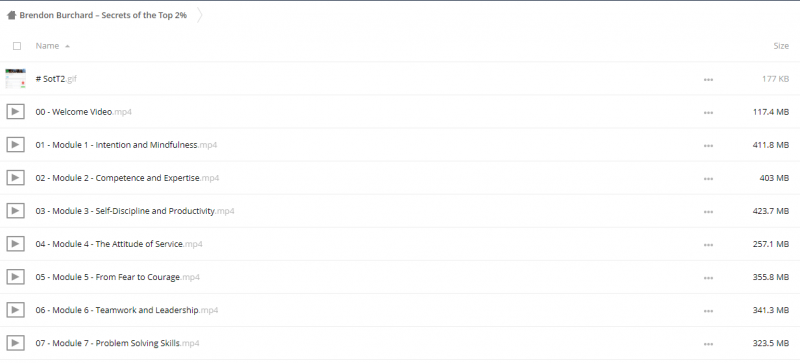
Task: Click the play icon beside Module 1 Intention and Mindfulness
Action: 15,144
